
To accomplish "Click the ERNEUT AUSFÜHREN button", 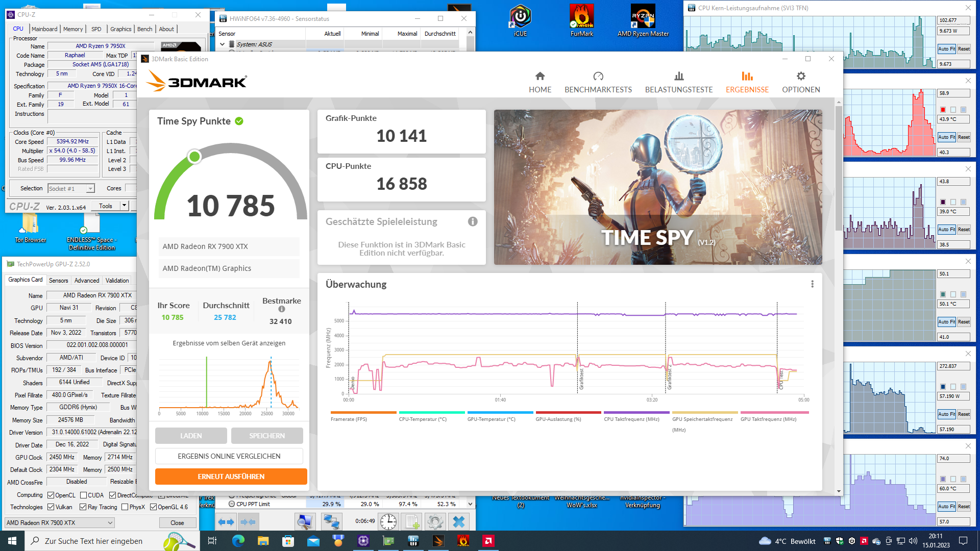I will pos(231,476).
